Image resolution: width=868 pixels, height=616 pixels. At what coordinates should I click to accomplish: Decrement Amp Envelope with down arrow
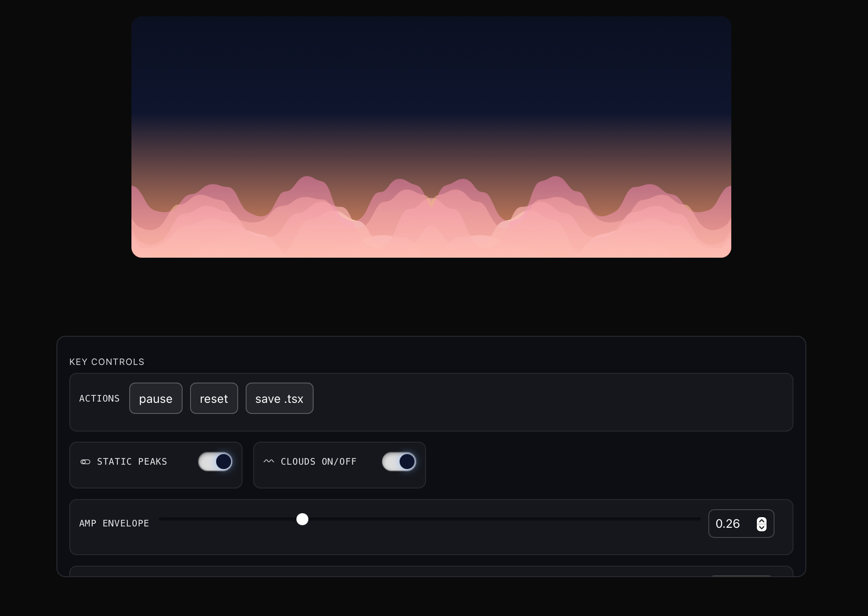(x=762, y=527)
